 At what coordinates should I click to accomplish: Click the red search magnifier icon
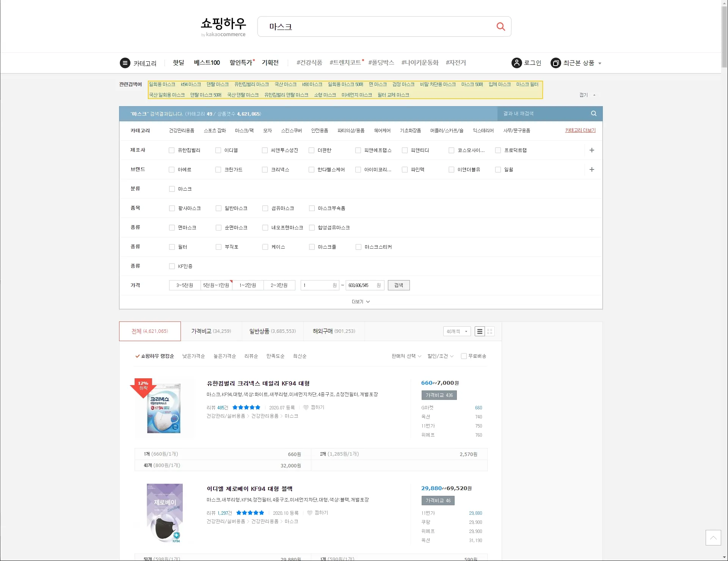500,27
